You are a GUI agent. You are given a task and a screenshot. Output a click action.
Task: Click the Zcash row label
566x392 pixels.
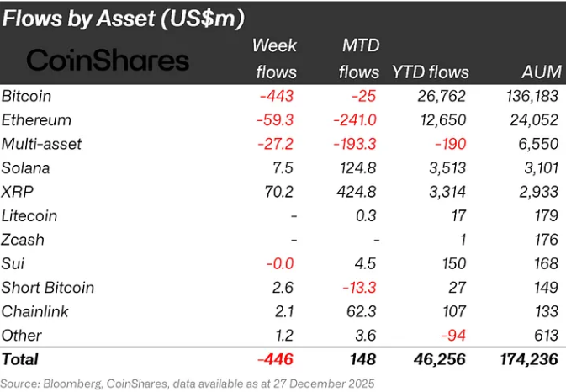pyautogui.click(x=24, y=240)
